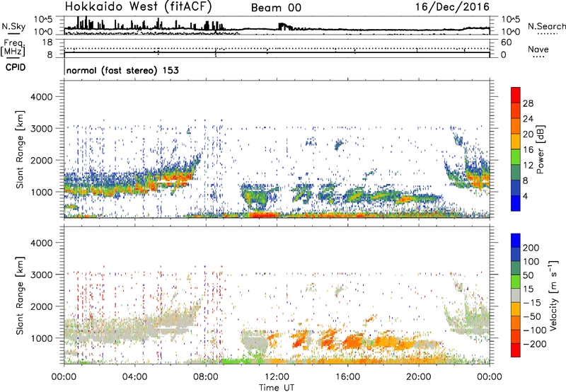Click the date '16/Dec/2016'
This screenshot has height=392, width=566.
click(x=452, y=7)
